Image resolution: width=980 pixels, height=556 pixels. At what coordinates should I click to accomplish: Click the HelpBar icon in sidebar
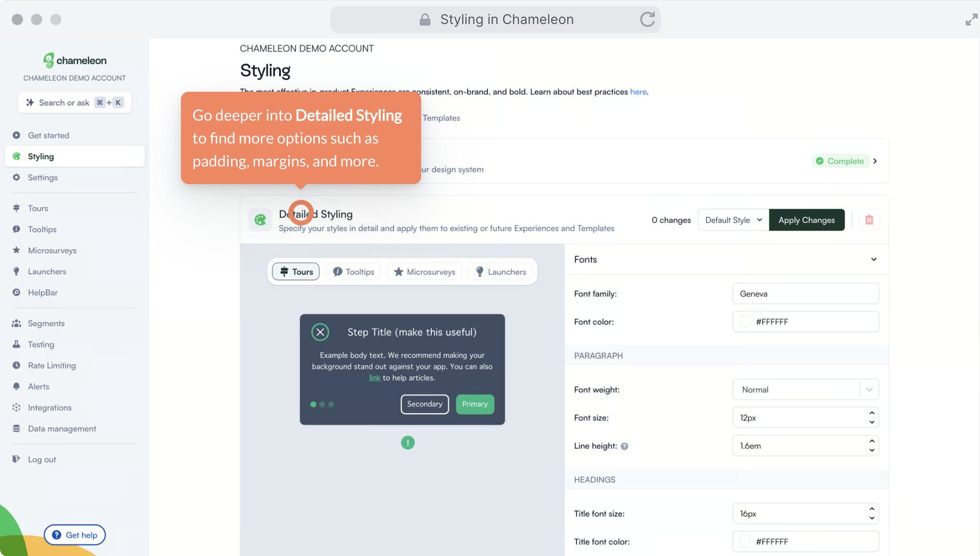point(17,292)
